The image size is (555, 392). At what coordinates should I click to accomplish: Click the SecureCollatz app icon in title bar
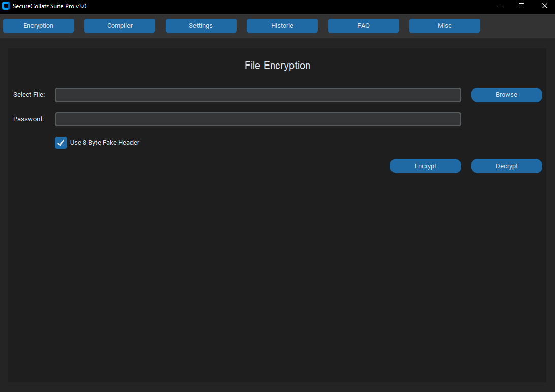[6, 6]
